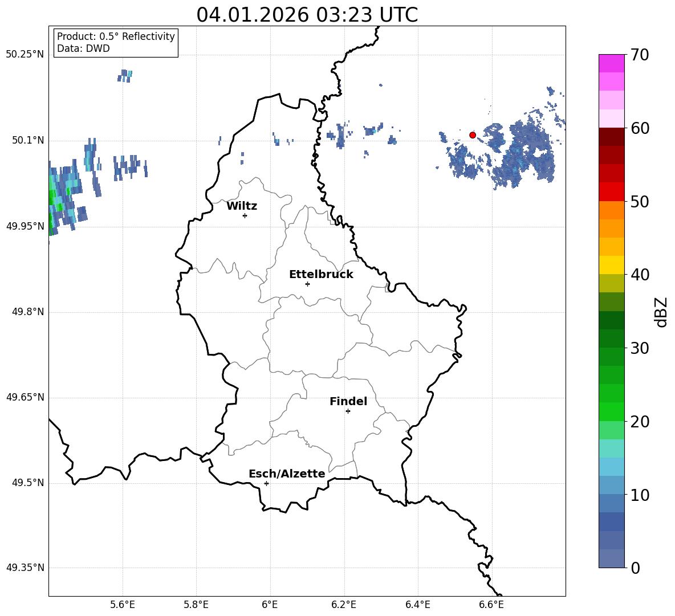This screenshot has height=616, width=675.
Task: Click the small blue echo near 50.25°N top left
Action: [125, 76]
